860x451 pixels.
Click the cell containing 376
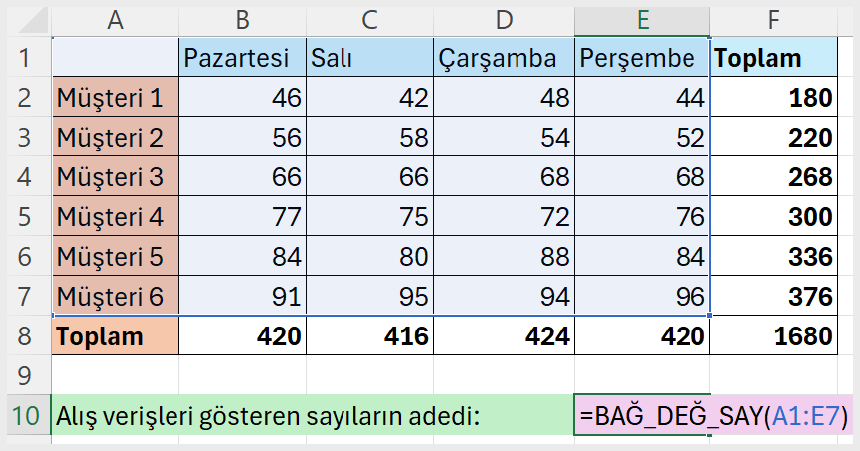click(773, 296)
